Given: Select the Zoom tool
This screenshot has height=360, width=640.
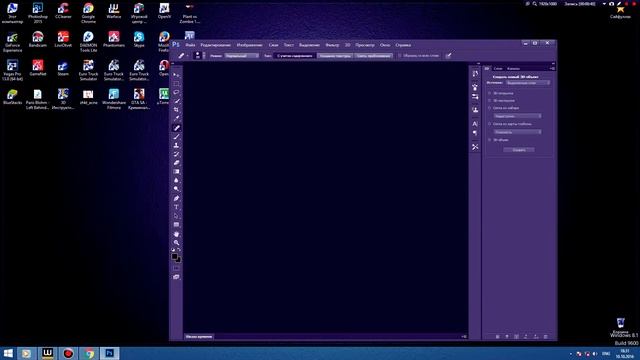Looking at the screenshot, I should click(176, 243).
